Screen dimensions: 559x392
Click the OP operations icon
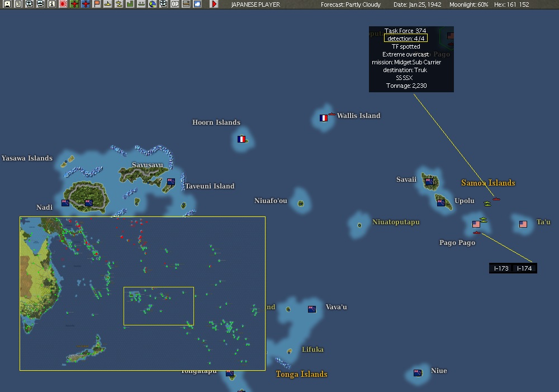175,4
